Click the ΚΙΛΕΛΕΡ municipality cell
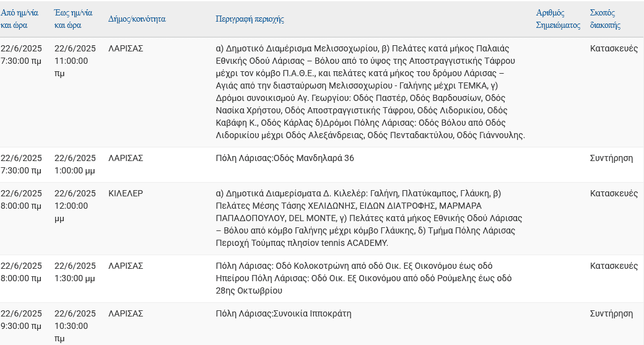This screenshot has width=644, height=345. (126, 193)
